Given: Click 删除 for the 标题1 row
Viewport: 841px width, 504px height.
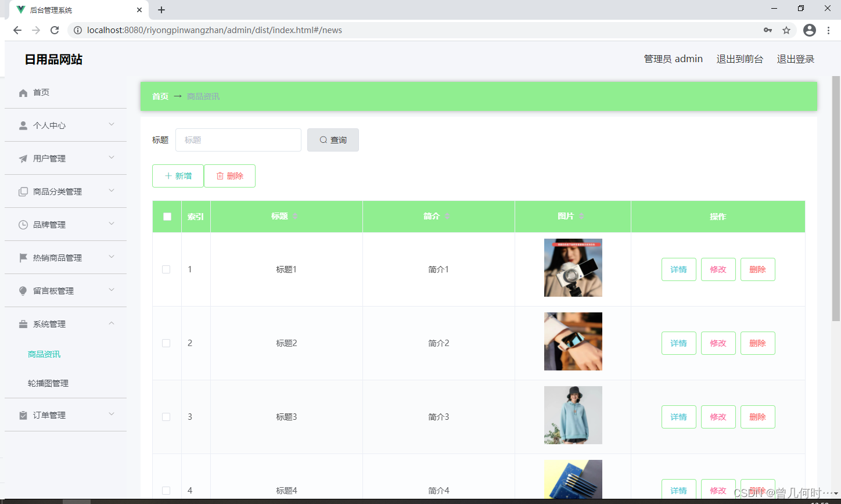Looking at the screenshot, I should [x=758, y=269].
